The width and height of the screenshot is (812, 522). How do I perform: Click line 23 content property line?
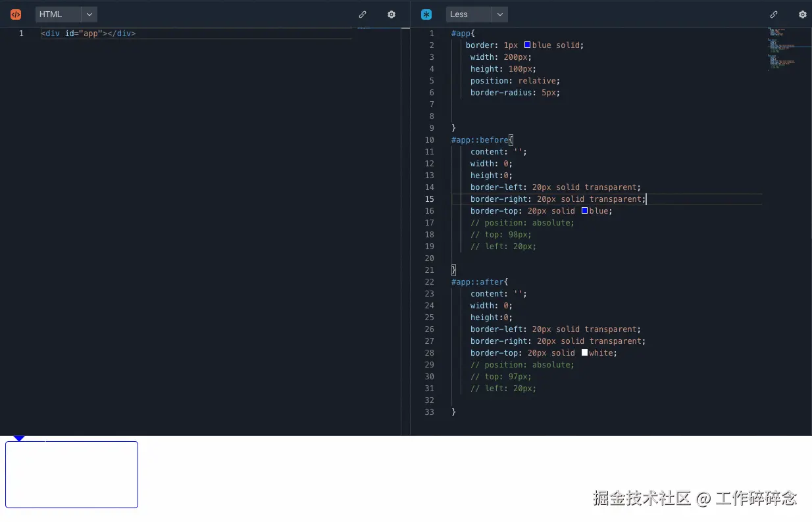click(x=499, y=294)
